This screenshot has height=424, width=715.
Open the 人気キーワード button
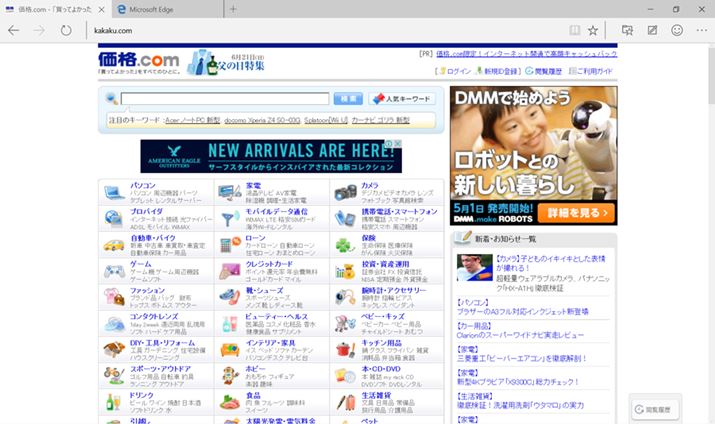point(402,98)
